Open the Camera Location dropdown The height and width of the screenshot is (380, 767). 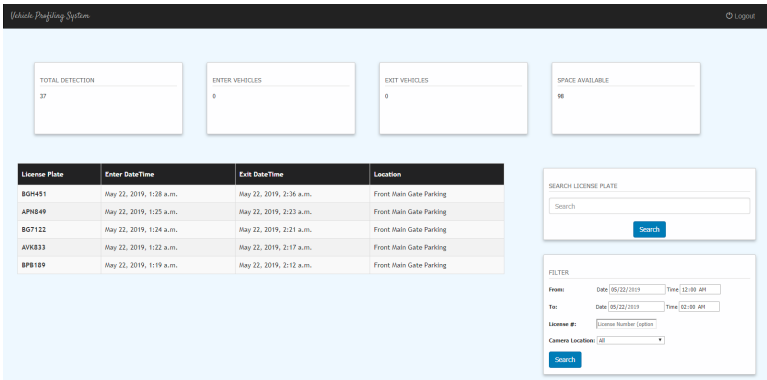coord(631,340)
